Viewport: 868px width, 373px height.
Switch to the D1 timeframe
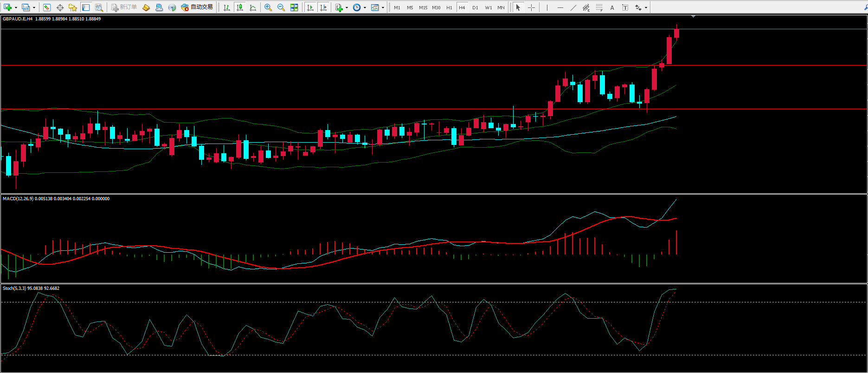475,7
